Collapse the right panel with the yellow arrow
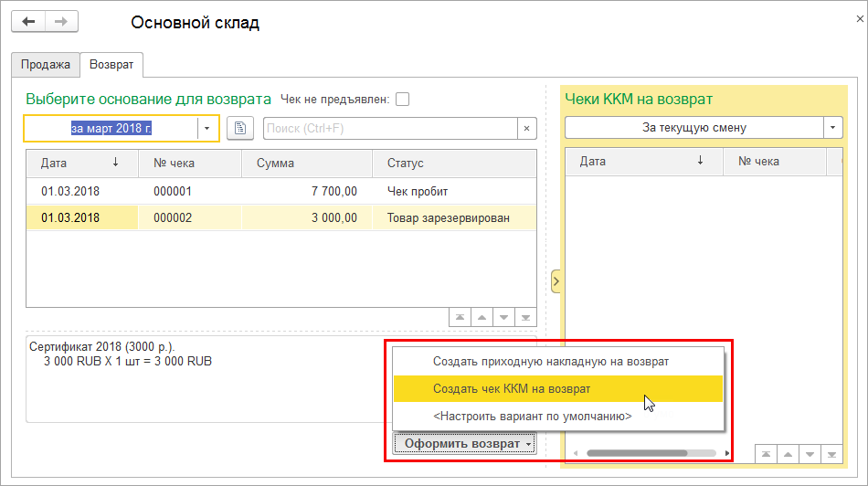The image size is (868, 486). [x=556, y=282]
